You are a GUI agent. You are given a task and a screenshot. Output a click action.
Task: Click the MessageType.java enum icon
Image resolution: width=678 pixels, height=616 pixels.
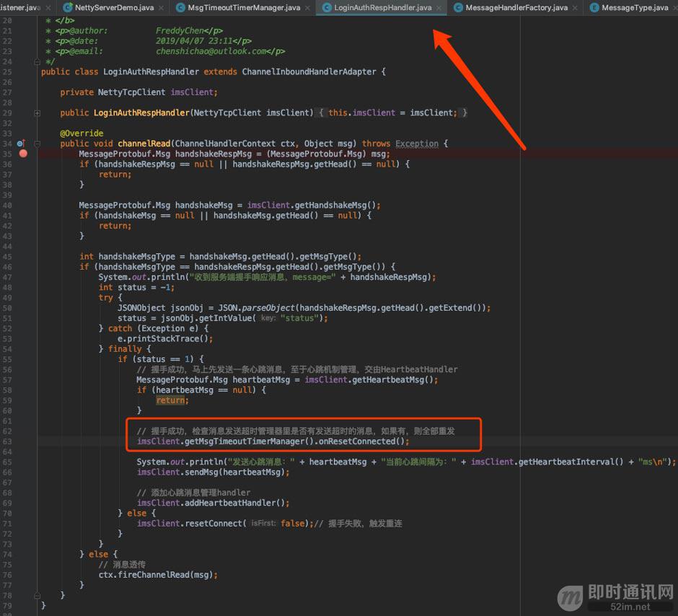[x=594, y=7]
